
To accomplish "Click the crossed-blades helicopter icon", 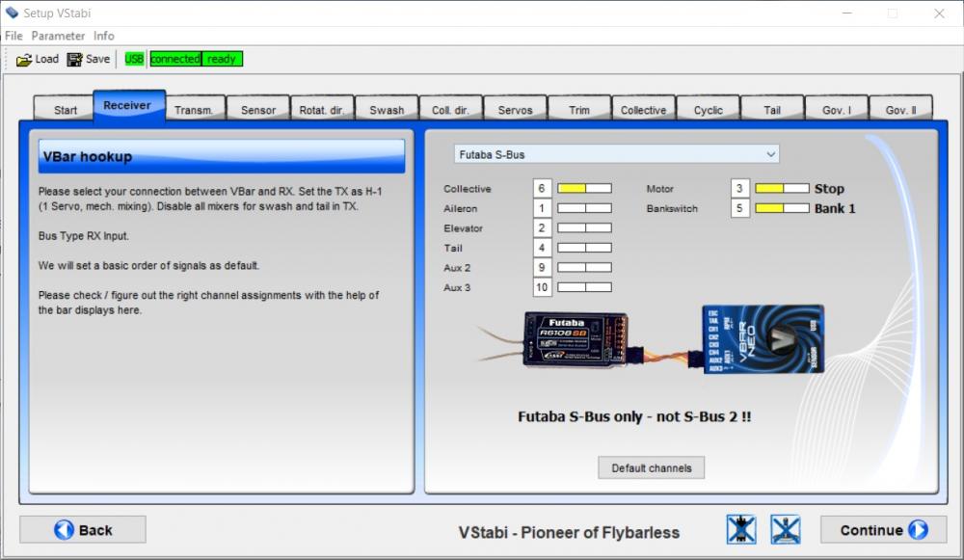I will coord(786,529).
